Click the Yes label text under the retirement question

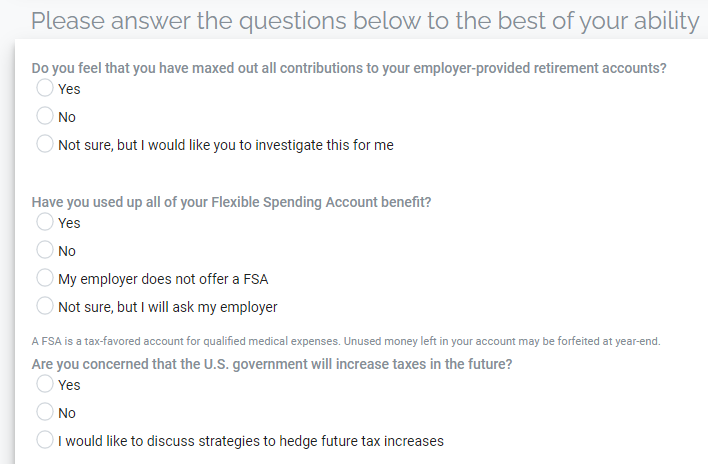click(x=69, y=89)
